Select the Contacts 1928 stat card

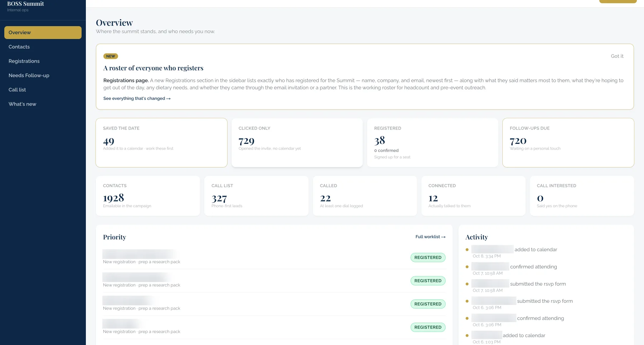point(148,196)
